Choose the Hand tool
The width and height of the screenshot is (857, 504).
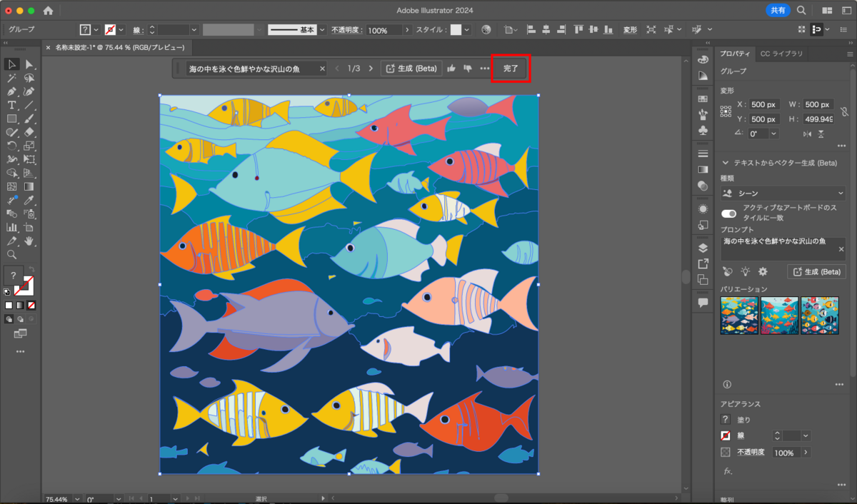pyautogui.click(x=29, y=241)
